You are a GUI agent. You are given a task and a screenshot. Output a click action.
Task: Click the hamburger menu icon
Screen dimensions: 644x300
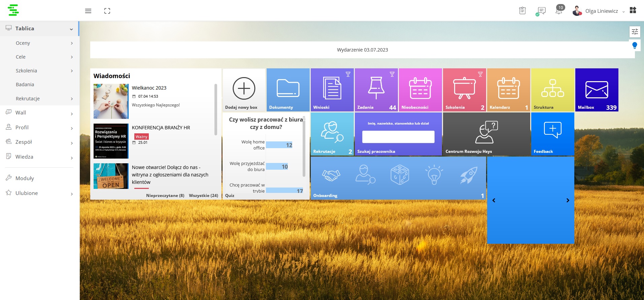point(88,11)
